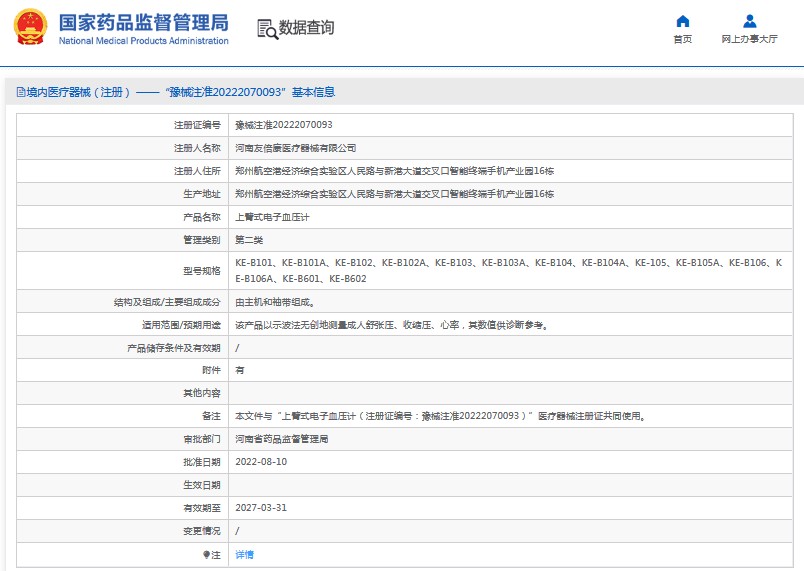This screenshot has width=804, height=571.
Task: Click National Medical Products Administration text
Action: tap(144, 41)
